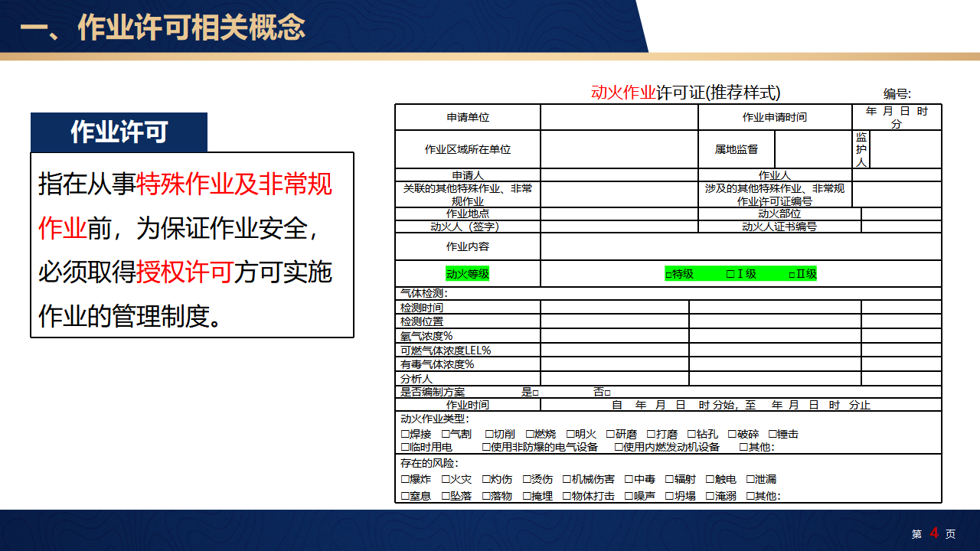The width and height of the screenshot is (980, 551).
Task: Select the 钻孔 checkbox
Action: click(691, 435)
